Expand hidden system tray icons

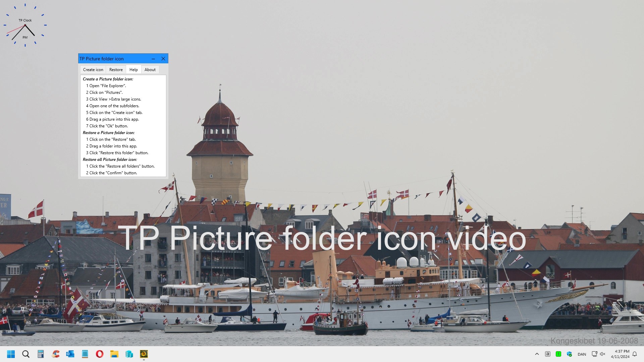tap(537, 354)
